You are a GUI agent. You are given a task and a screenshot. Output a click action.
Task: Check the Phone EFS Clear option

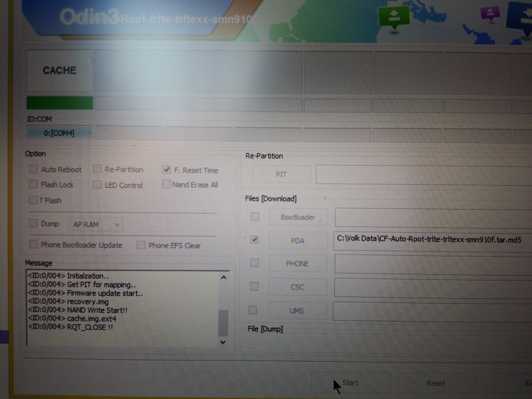pos(141,245)
